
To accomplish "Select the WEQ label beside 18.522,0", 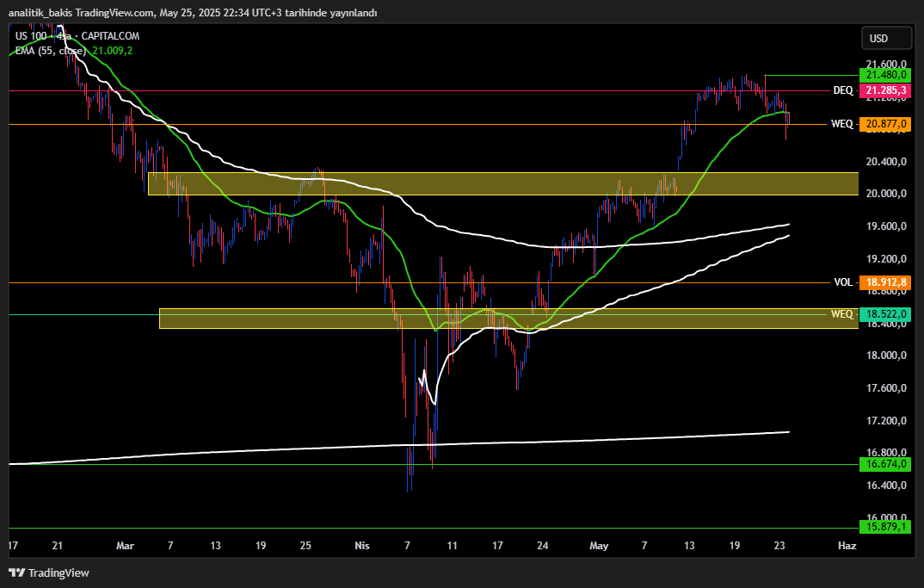I will point(842,314).
